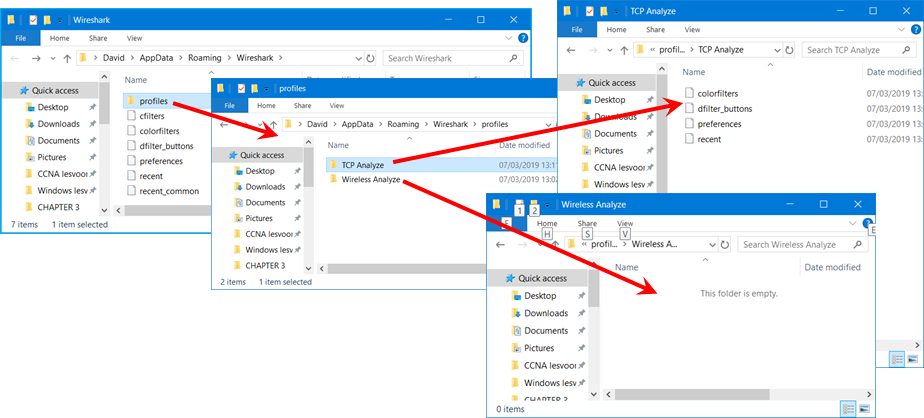This screenshot has height=418, width=924.
Task: Click David in Wireshark window address bar
Action: pyautogui.click(x=114, y=58)
